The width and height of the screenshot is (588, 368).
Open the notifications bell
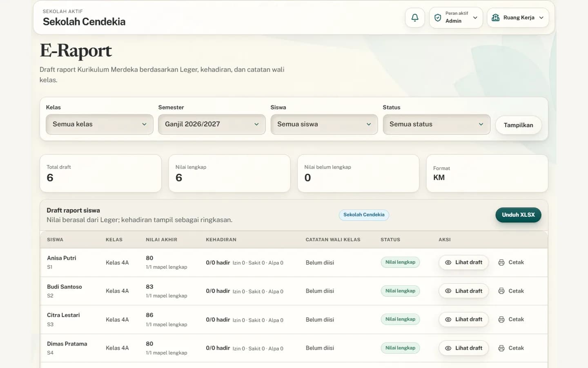pyautogui.click(x=415, y=18)
